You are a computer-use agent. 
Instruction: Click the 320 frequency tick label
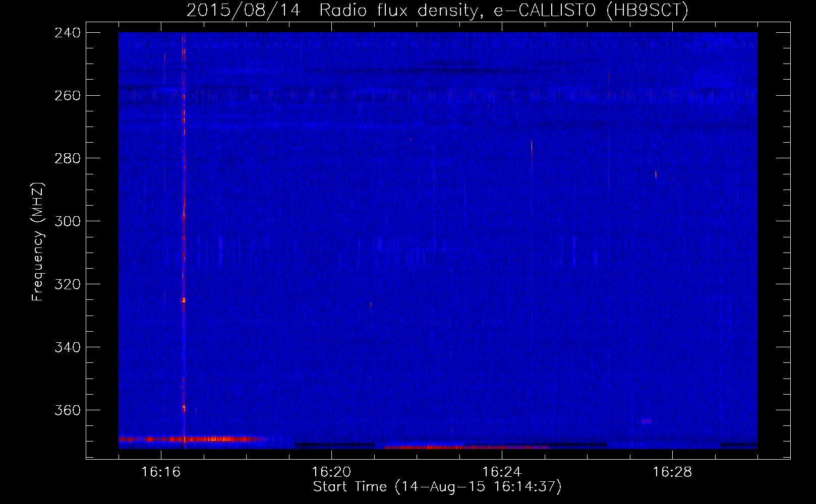(68, 285)
